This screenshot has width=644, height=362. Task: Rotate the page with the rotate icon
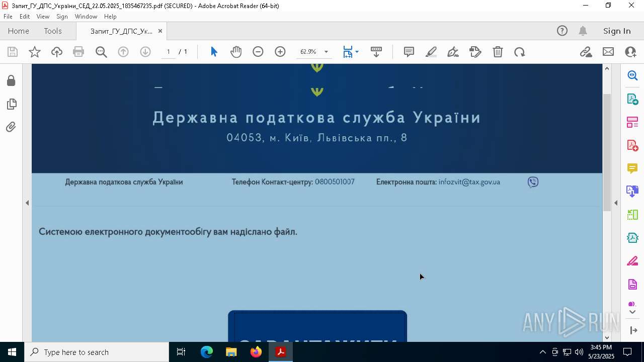[520, 52]
